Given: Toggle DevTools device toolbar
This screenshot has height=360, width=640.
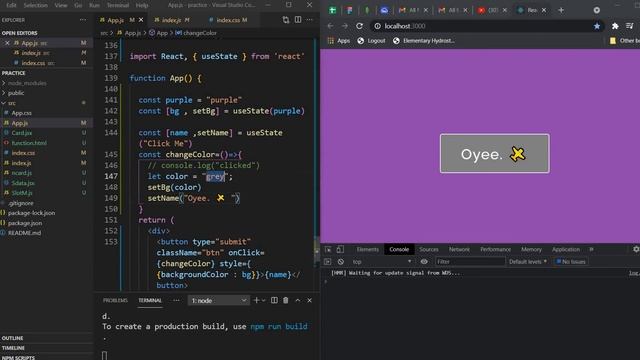Looking at the screenshot, I should (340, 249).
